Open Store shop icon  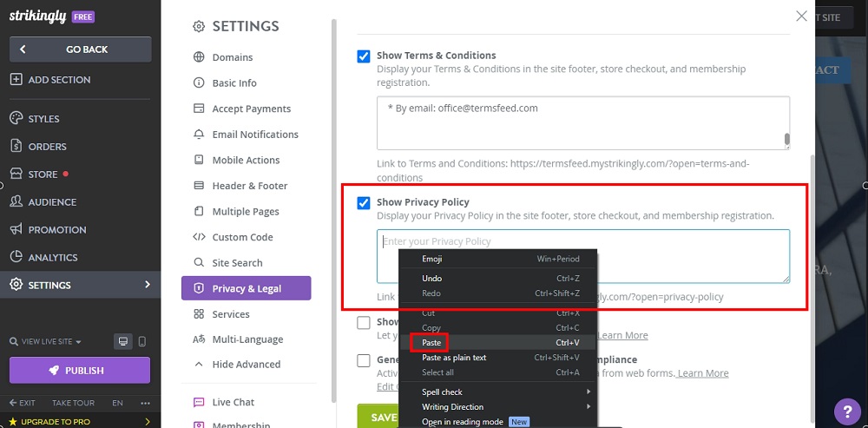tap(16, 174)
